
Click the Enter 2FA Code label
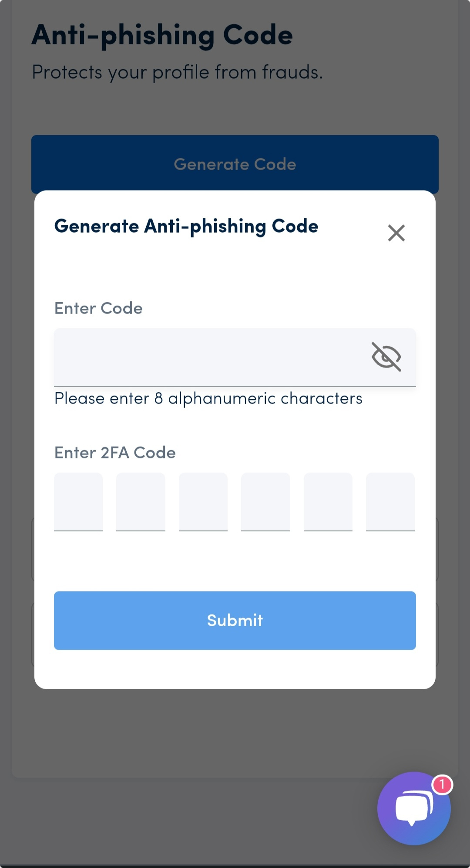point(115,453)
